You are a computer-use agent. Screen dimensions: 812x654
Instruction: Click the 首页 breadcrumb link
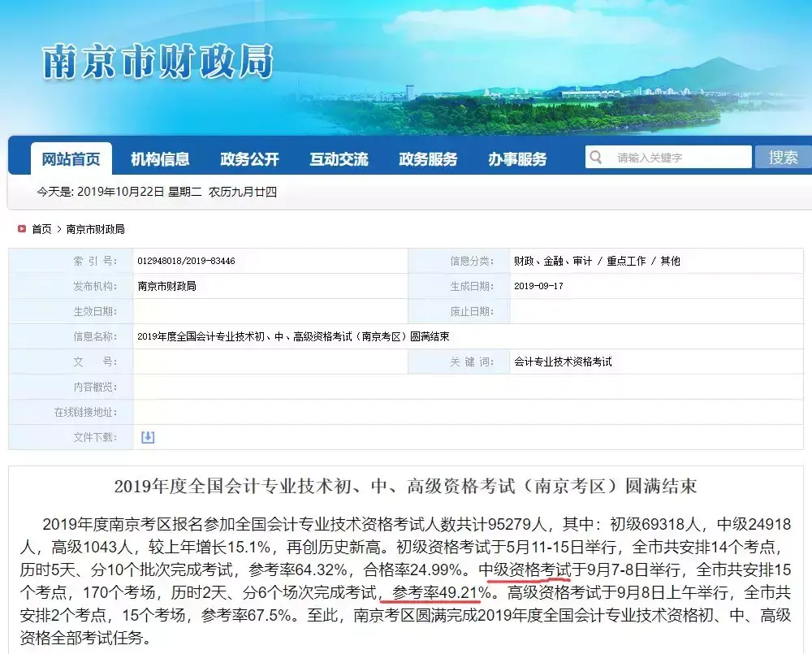42,229
